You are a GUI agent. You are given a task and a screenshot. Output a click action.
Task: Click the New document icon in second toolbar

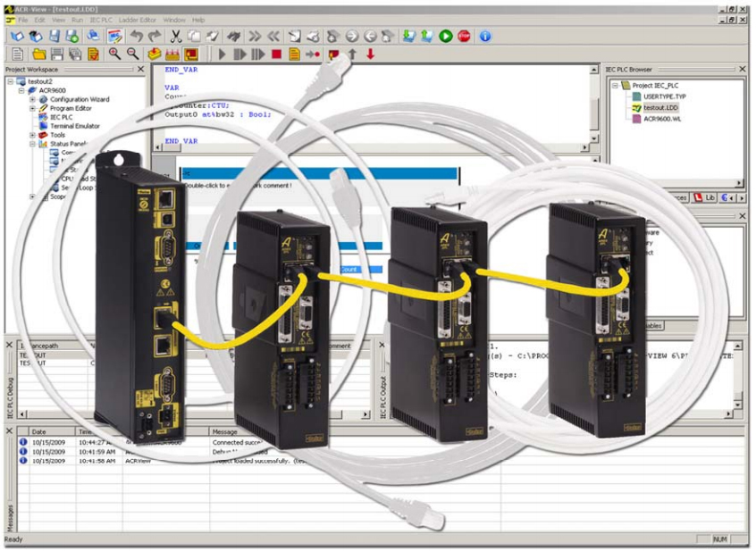(x=17, y=54)
